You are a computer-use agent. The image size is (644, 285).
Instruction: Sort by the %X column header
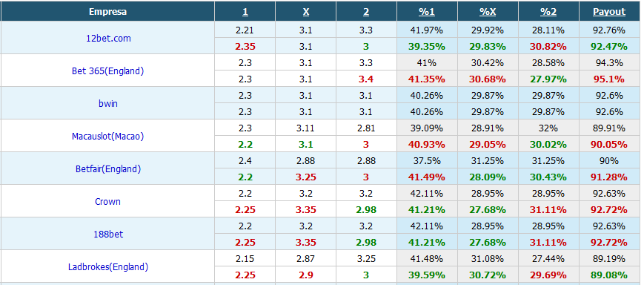(488, 12)
